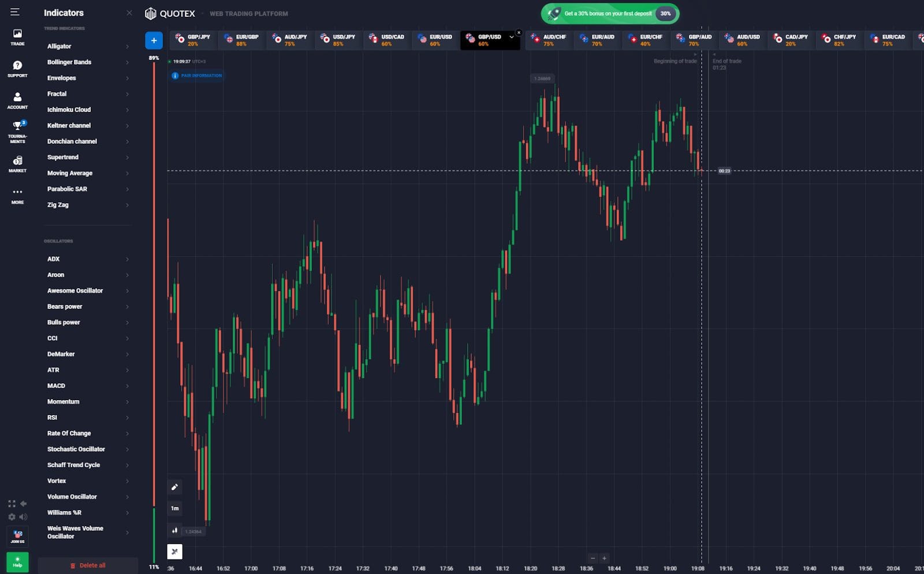Zoom out the chart with minus button

click(593, 558)
